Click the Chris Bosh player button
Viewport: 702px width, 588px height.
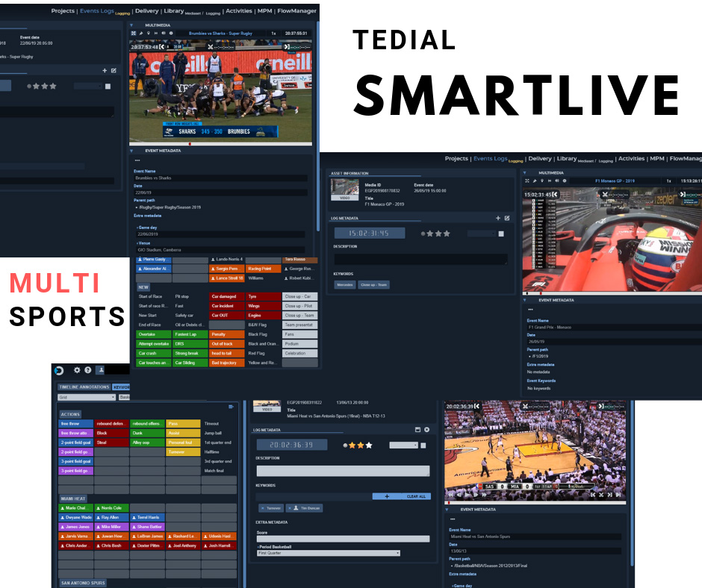(x=111, y=545)
